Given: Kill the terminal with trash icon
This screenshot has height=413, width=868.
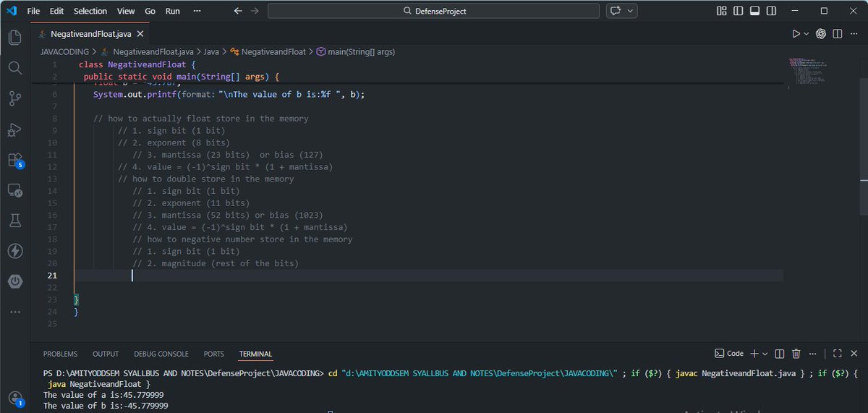Looking at the screenshot, I should tap(796, 354).
